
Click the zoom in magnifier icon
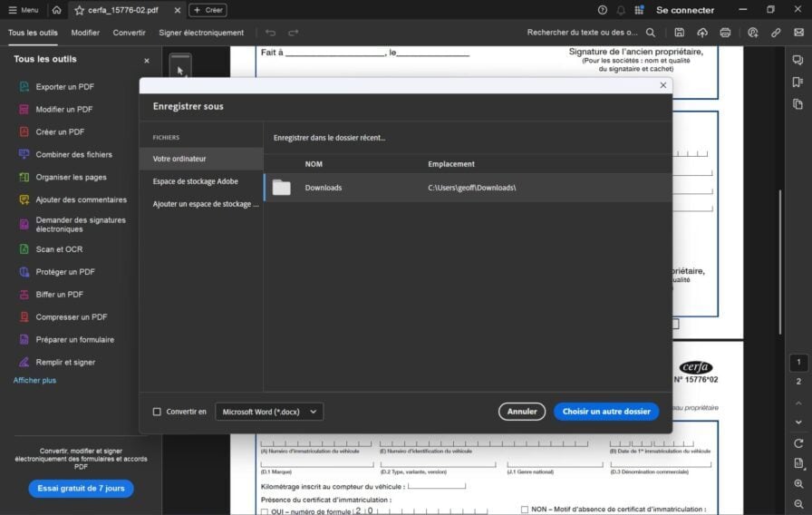(798, 484)
